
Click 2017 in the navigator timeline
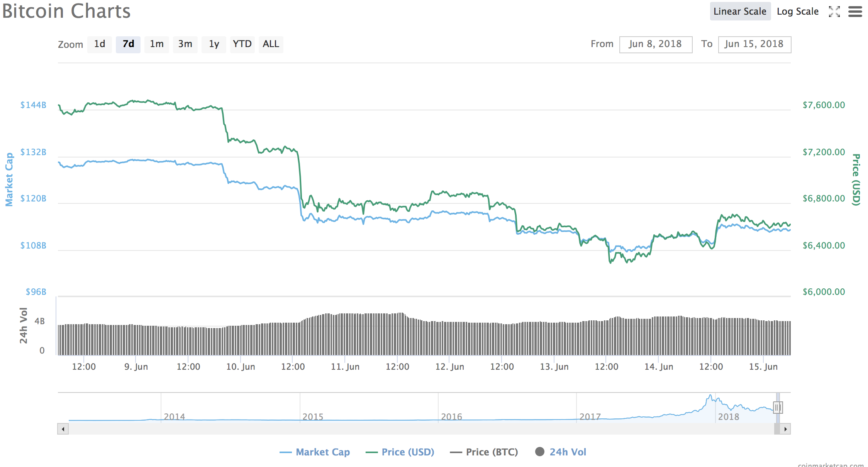point(590,417)
